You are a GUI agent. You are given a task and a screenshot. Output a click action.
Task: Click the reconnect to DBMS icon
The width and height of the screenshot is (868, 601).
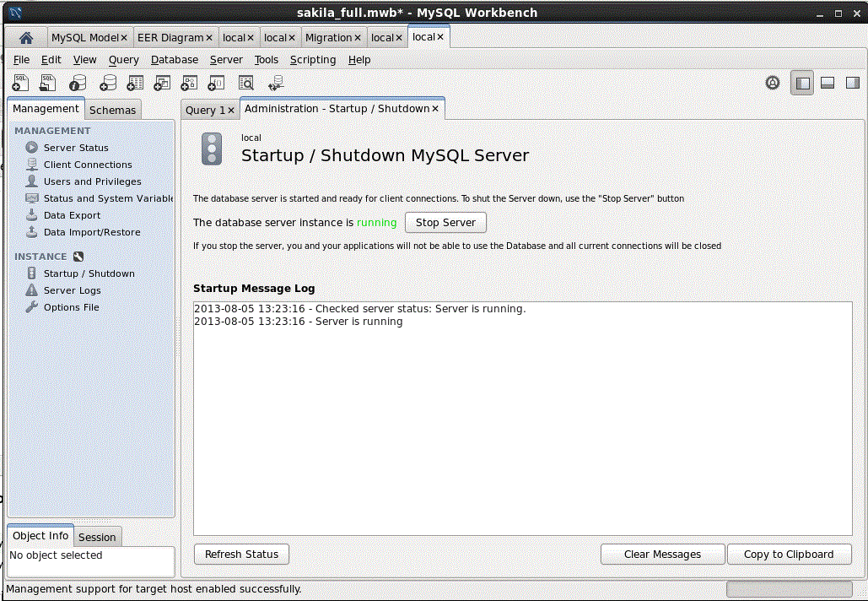(x=275, y=83)
